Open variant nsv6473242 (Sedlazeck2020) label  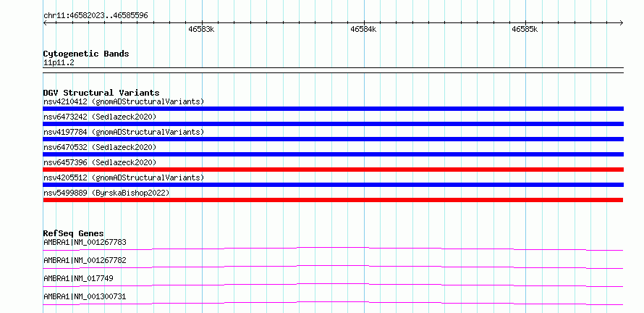(x=100, y=117)
